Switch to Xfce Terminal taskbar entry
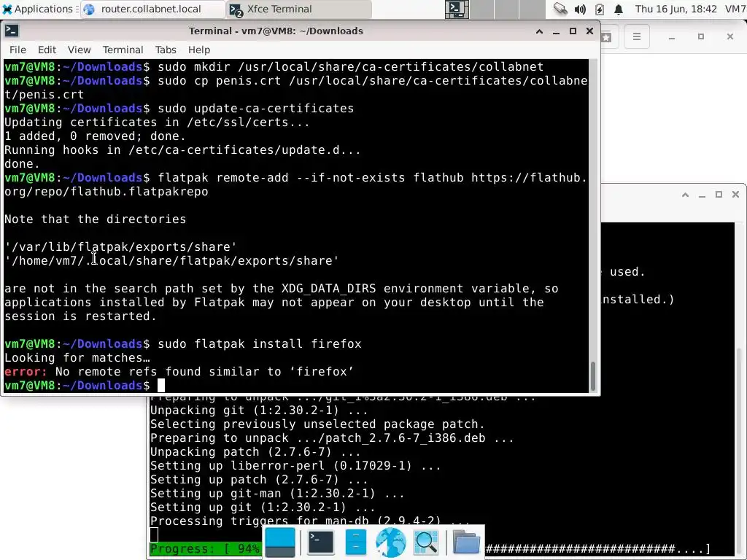747x560 pixels. point(298,9)
